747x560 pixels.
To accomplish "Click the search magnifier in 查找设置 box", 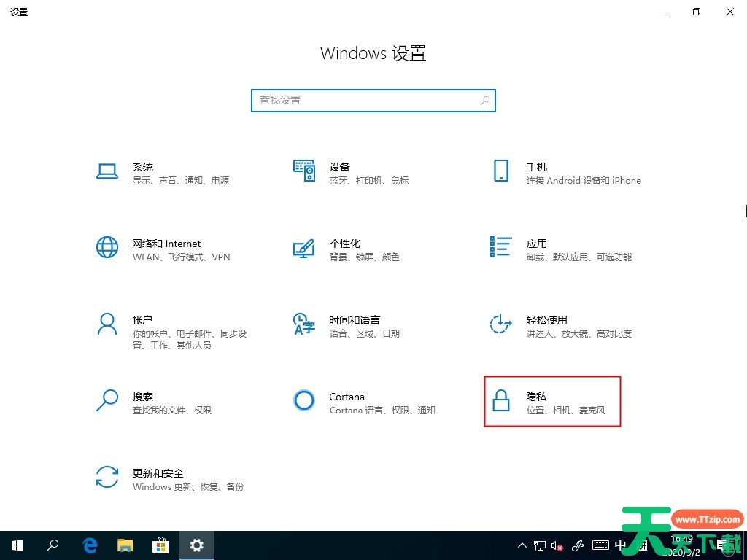I will (485, 101).
